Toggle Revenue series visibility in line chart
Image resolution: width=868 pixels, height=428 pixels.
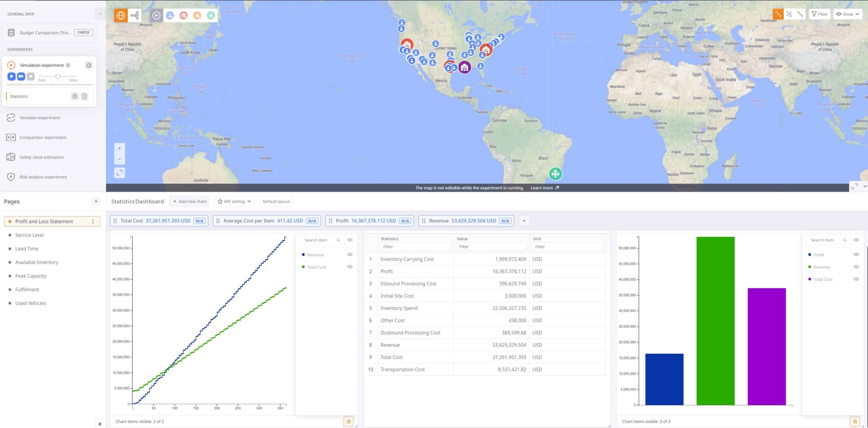coord(350,255)
